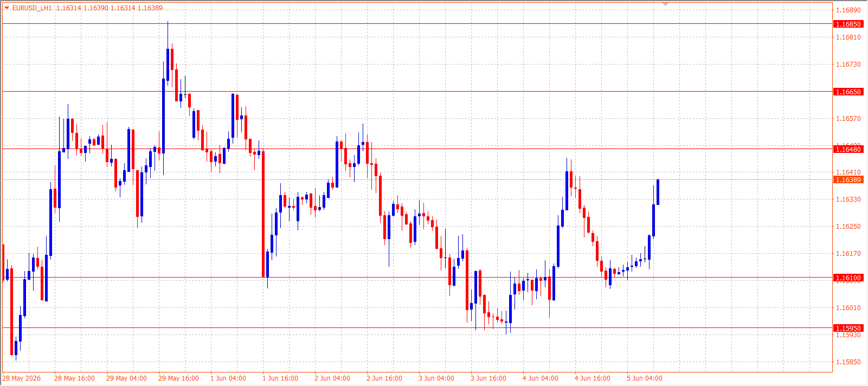Click the EURUSD_i,H1 symbol title text
This screenshot has height=386, width=868.
[32, 8]
